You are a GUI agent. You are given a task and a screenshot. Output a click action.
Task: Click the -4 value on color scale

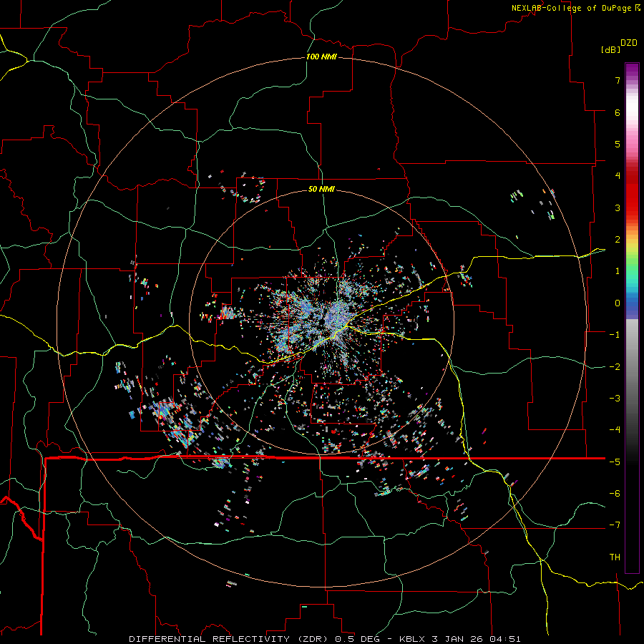pyautogui.click(x=615, y=430)
